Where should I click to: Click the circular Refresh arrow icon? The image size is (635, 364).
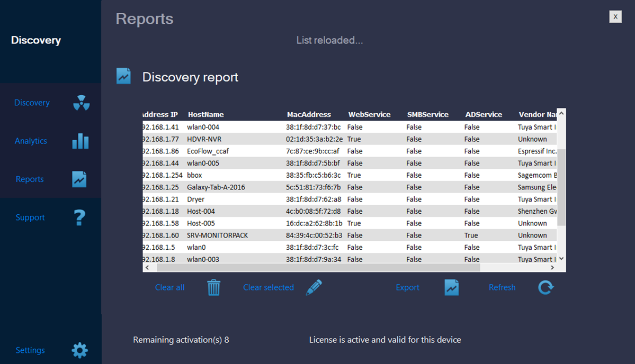pos(546,288)
